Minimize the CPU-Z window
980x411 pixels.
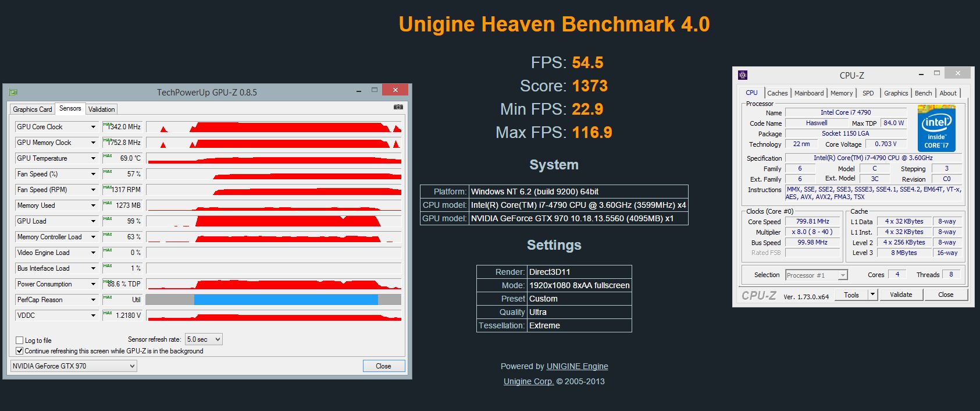921,74
